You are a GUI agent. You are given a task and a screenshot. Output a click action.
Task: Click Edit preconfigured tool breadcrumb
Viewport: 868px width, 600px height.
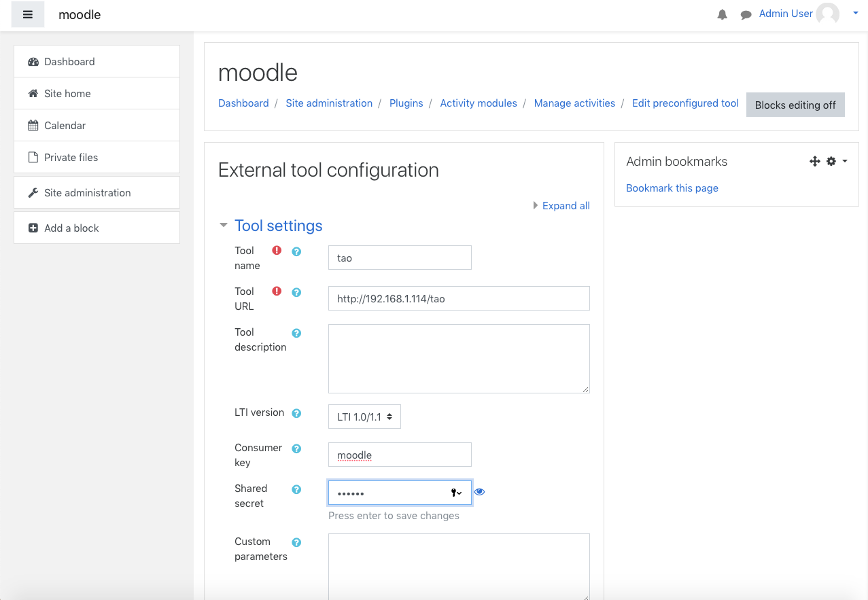pyautogui.click(x=685, y=103)
